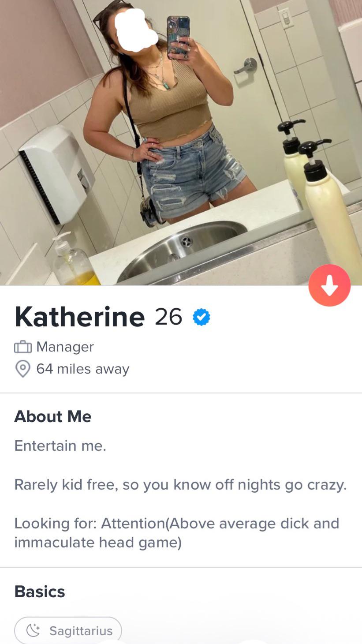Click the Manager job title text
362x644 pixels.
click(x=65, y=347)
